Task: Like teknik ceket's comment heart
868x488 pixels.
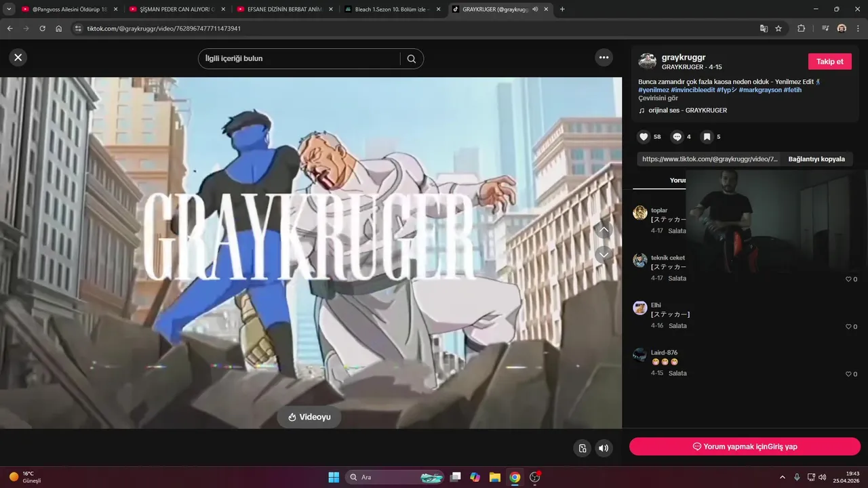Action: (x=848, y=279)
